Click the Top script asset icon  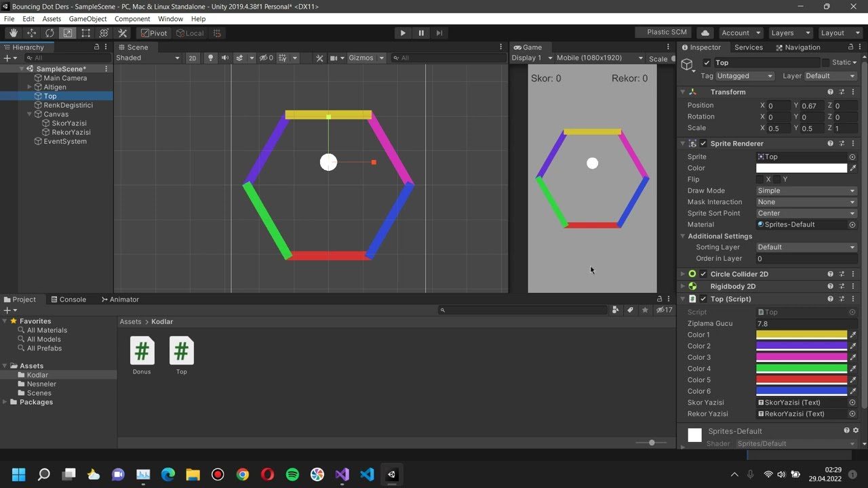click(181, 351)
